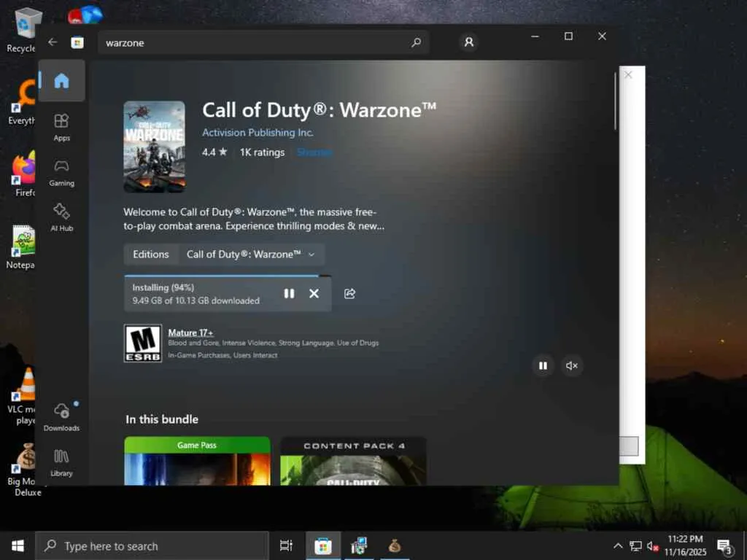Viewport: 747px width, 560px height.
Task: Click the 4.4 star rating
Action: pos(214,152)
